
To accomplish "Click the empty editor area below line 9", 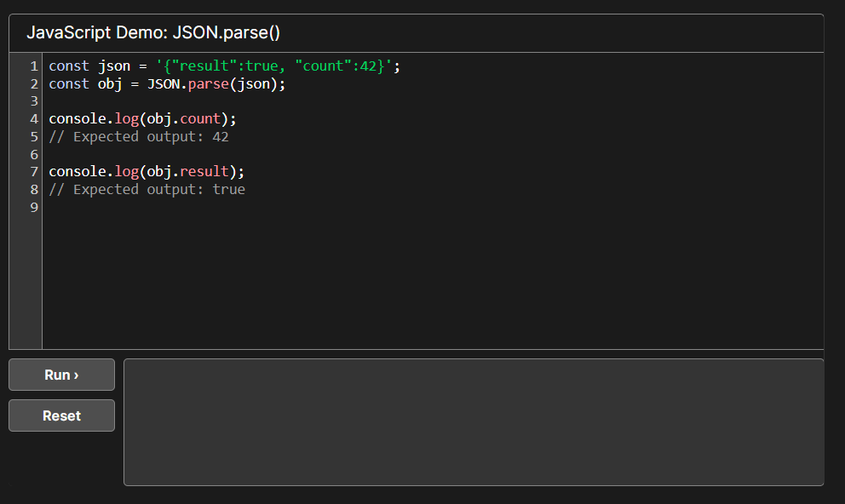I will (433, 282).
